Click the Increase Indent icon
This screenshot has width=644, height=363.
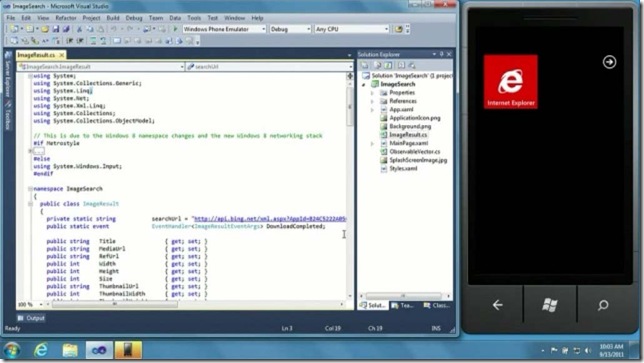pos(80,41)
